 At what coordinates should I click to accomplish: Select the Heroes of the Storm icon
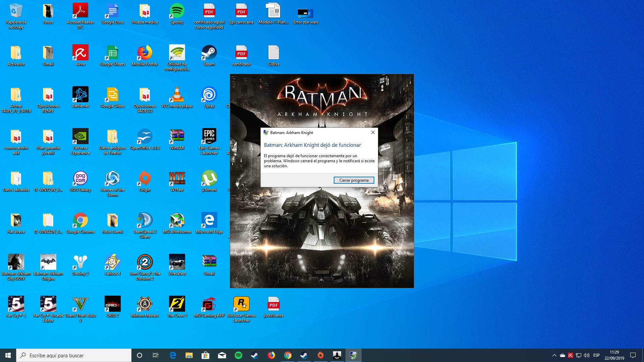click(x=112, y=183)
